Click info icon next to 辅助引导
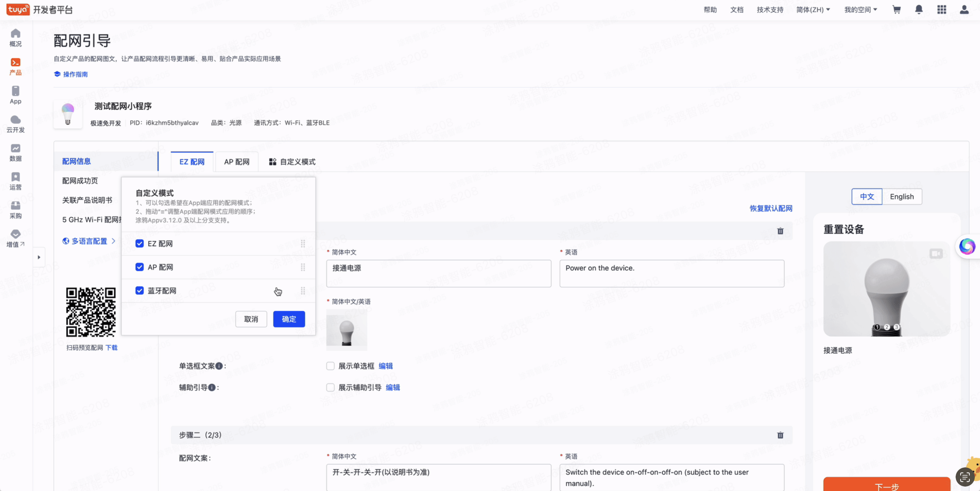Screen dimensions: 980x491 212,387
